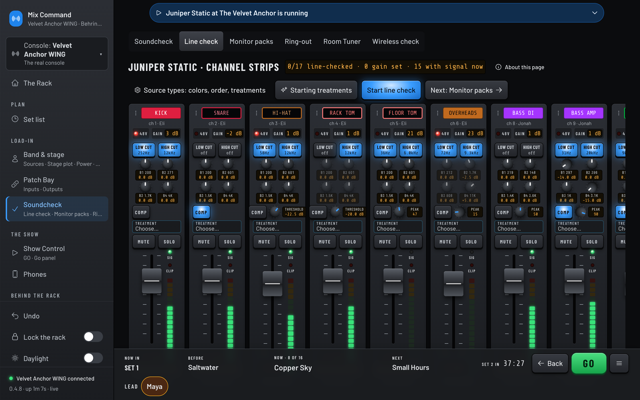Click the Mix Command app logo icon
Image resolution: width=640 pixels, height=400 pixels.
[x=16, y=19]
